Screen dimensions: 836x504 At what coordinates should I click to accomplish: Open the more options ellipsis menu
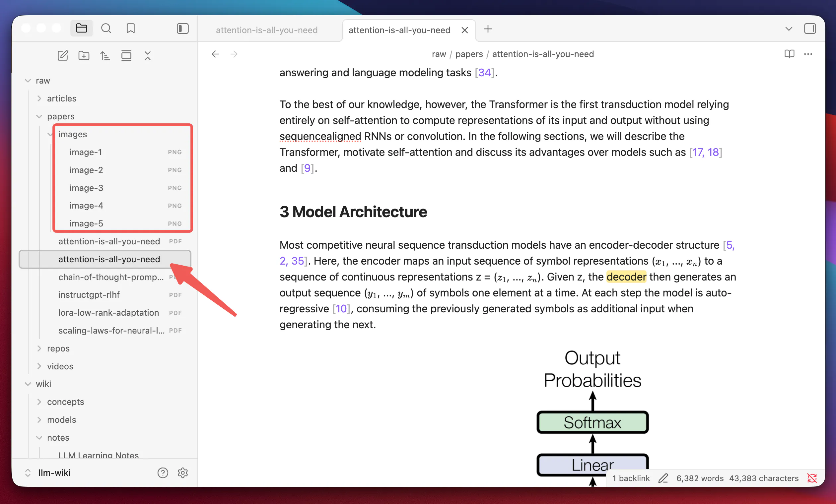808,54
